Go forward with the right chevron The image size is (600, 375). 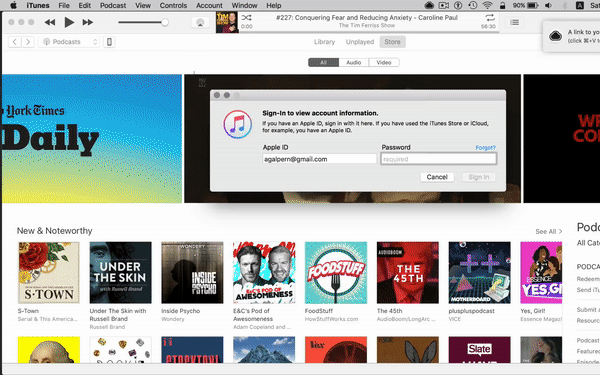click(x=28, y=42)
